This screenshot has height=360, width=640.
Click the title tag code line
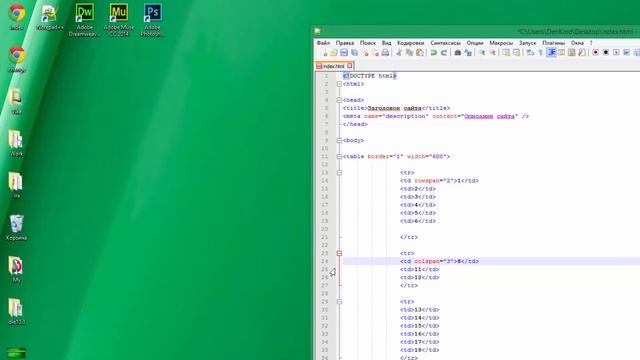[x=396, y=108]
